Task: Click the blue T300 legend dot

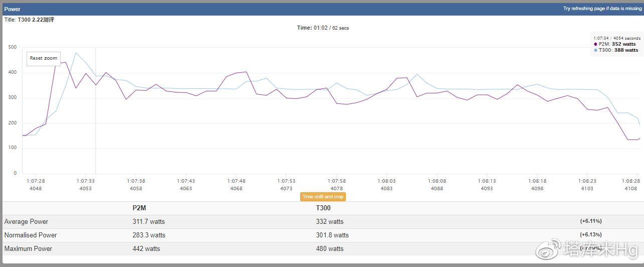Action: [595, 50]
